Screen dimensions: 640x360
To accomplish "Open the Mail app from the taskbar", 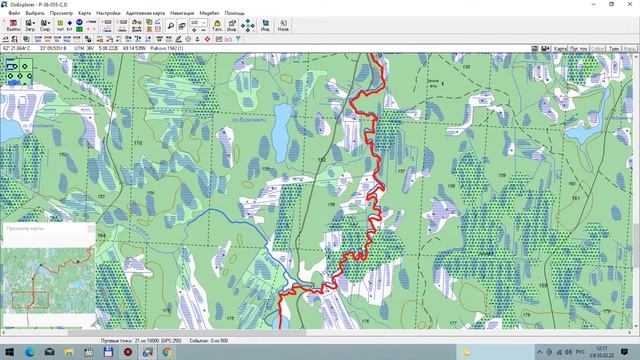I will (x=49, y=352).
